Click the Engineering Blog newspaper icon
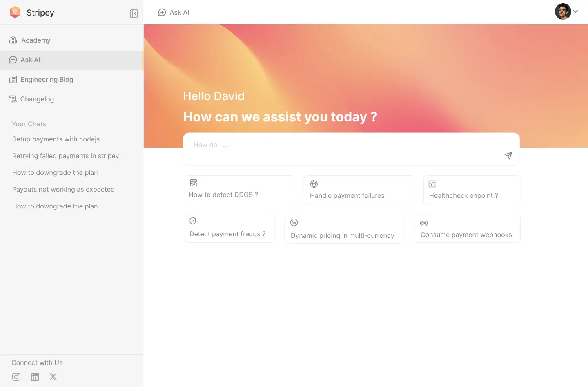Viewport: 588px width, 387px height. tap(13, 79)
